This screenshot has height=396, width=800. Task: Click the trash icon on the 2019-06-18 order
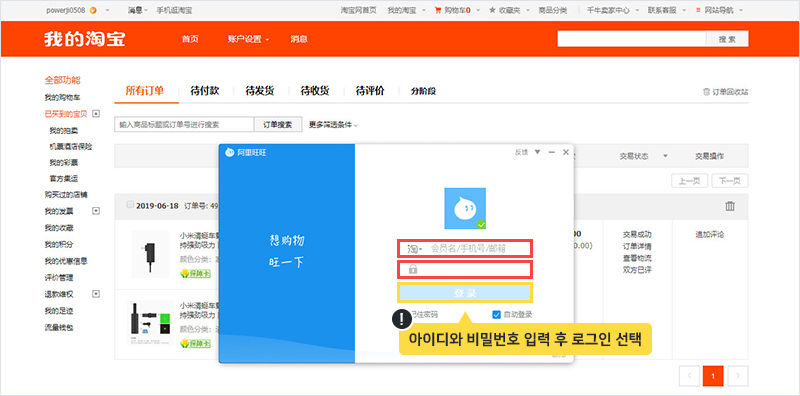[730, 206]
